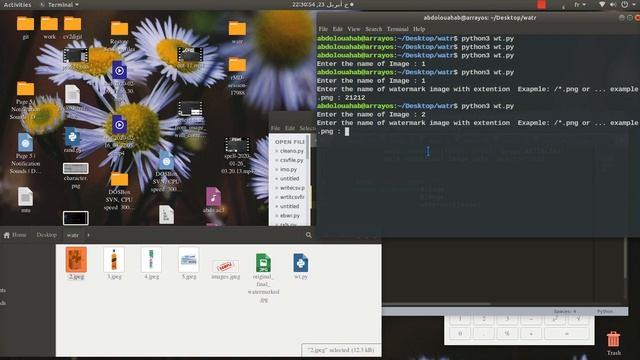
Task: Open the clock and calendar in top bar
Action: tap(322, 4)
